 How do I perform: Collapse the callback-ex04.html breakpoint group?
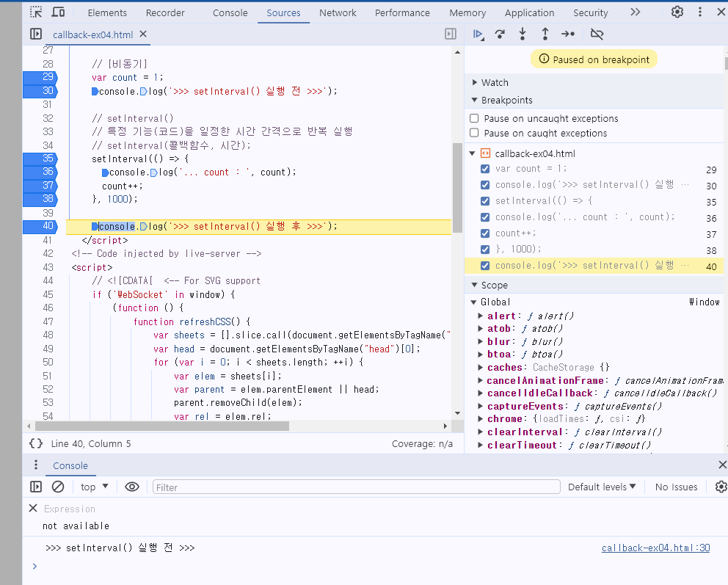coord(472,153)
